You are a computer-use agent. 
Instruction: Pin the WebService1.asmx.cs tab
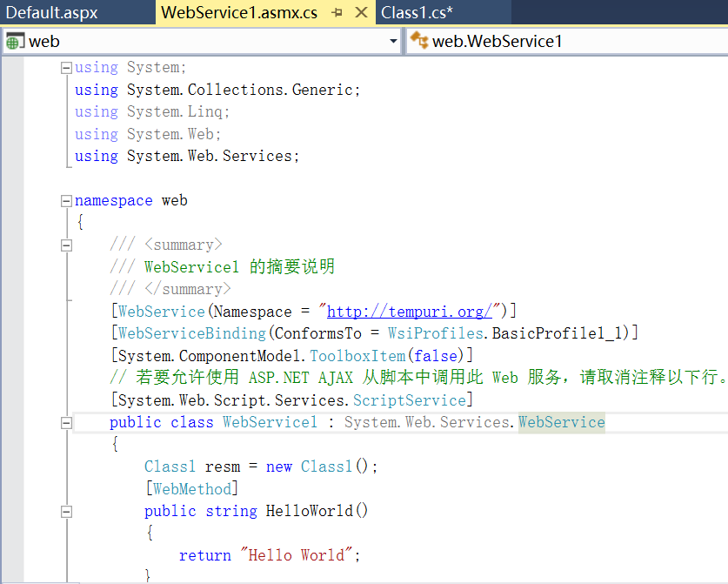(337, 13)
